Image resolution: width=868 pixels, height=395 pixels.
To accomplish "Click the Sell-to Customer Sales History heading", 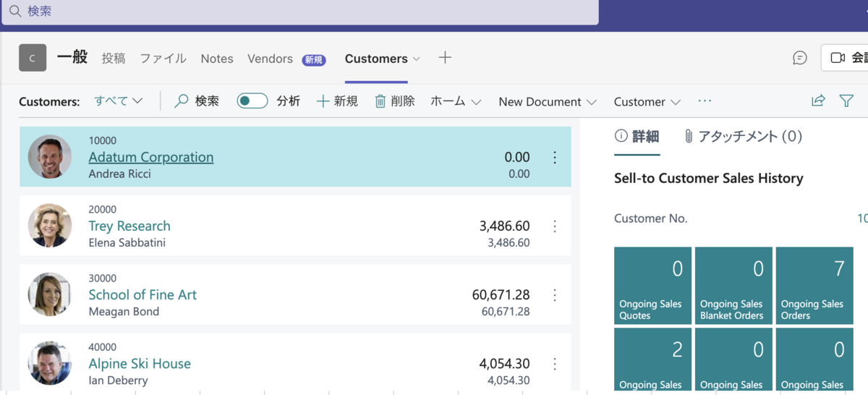I will [709, 178].
